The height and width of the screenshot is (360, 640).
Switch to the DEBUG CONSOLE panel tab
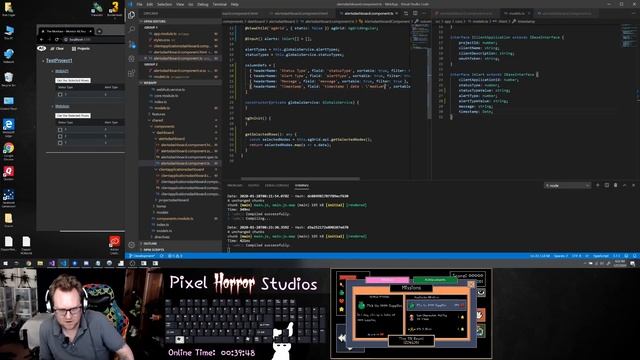pos(277,185)
